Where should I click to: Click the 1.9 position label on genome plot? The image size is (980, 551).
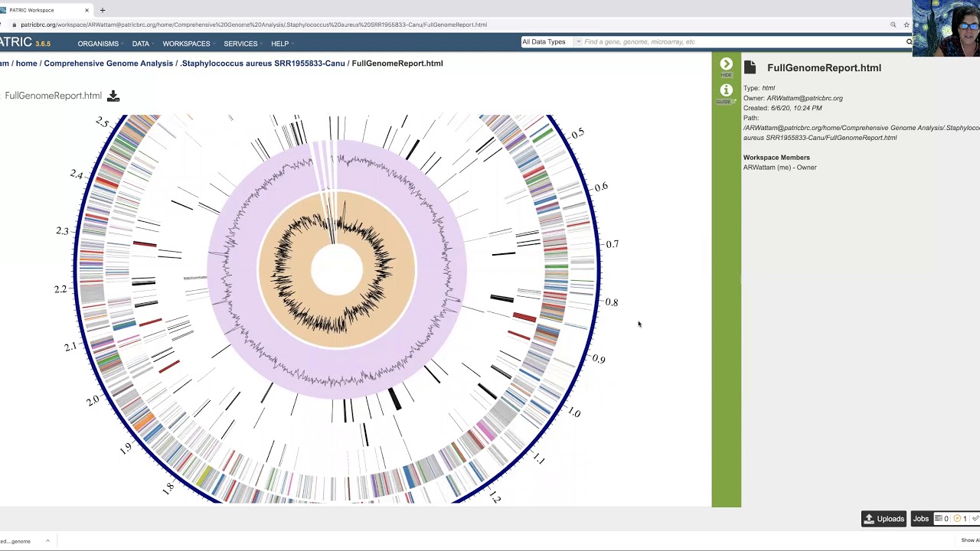coord(126,448)
